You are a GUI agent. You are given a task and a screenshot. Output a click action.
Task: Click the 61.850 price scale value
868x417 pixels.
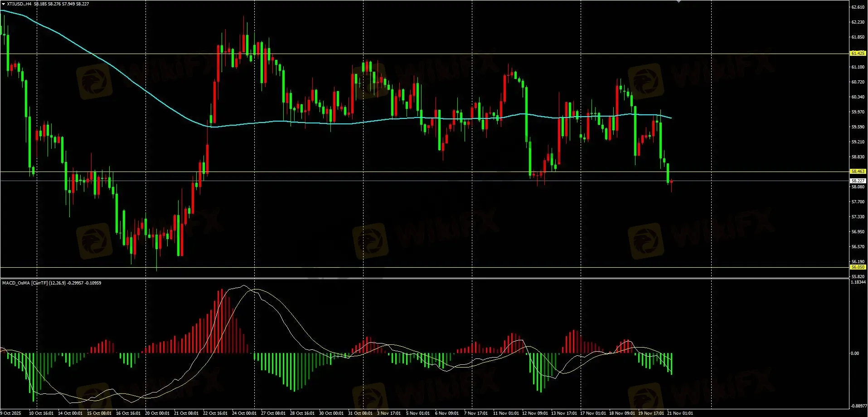pyautogui.click(x=858, y=37)
